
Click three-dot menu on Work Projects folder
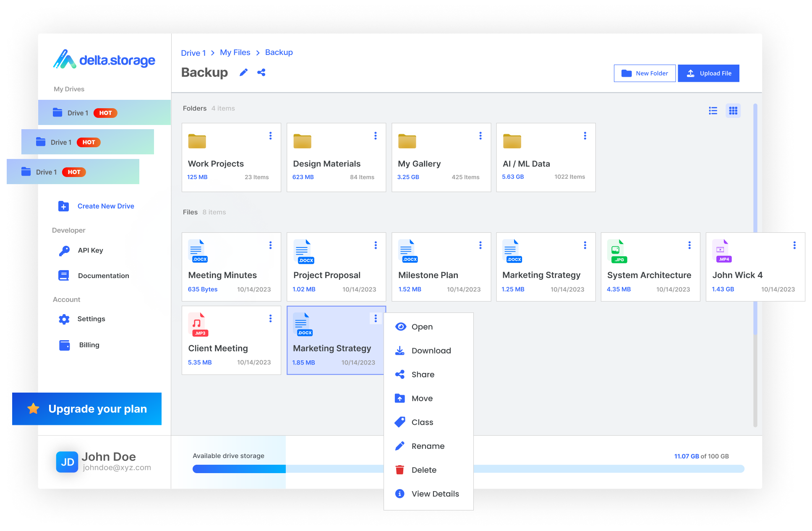click(270, 136)
